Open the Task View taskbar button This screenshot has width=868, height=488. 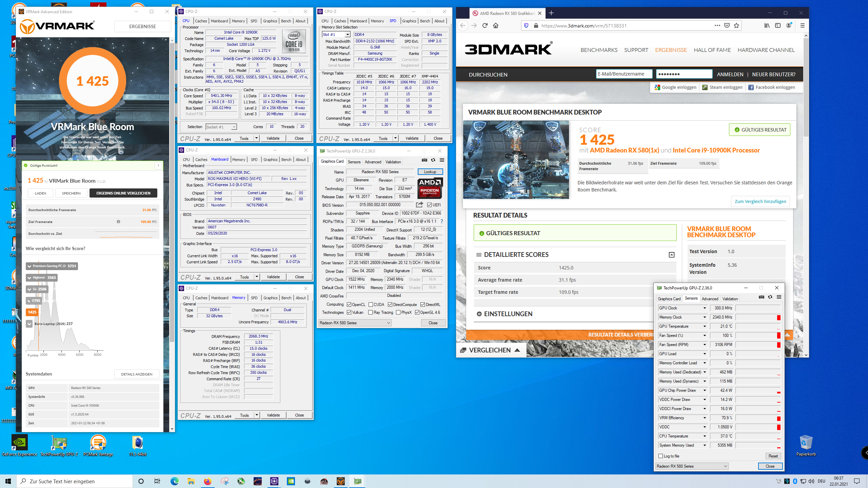(x=157, y=481)
